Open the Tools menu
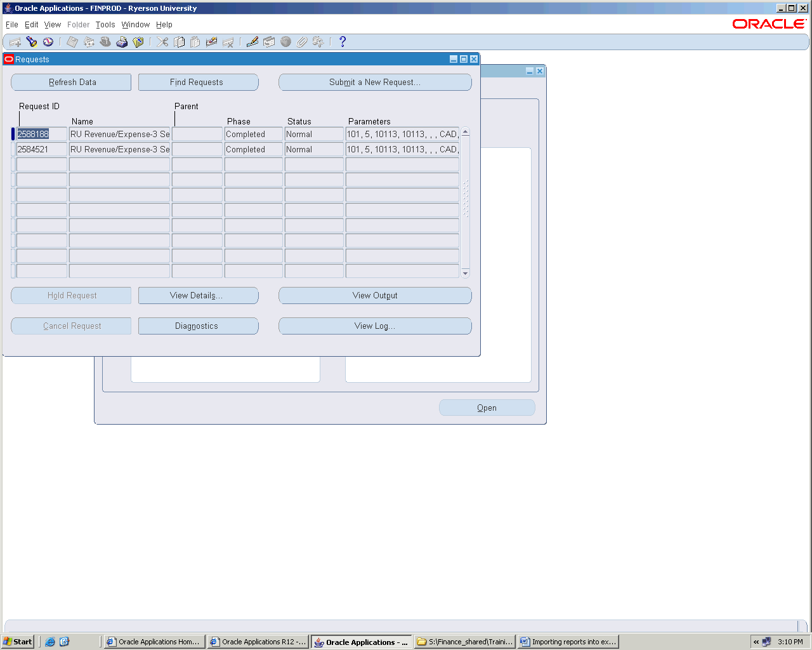This screenshot has height=650, width=812. coord(105,25)
